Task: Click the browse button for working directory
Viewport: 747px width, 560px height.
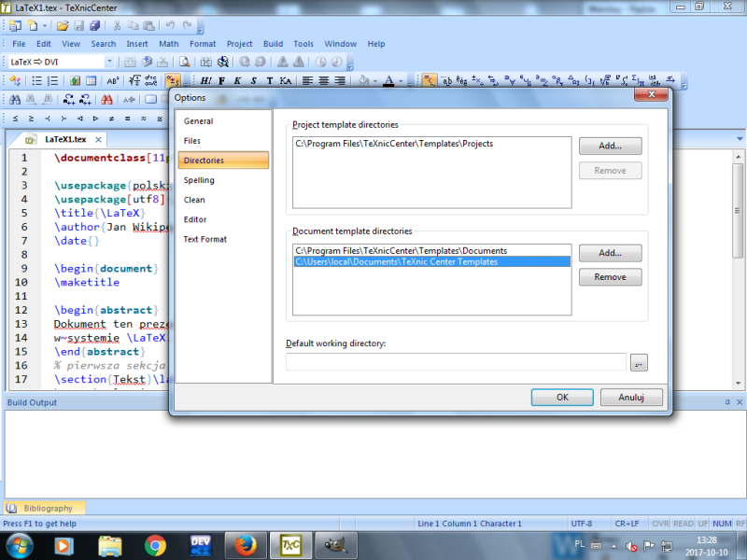Action: [639, 363]
